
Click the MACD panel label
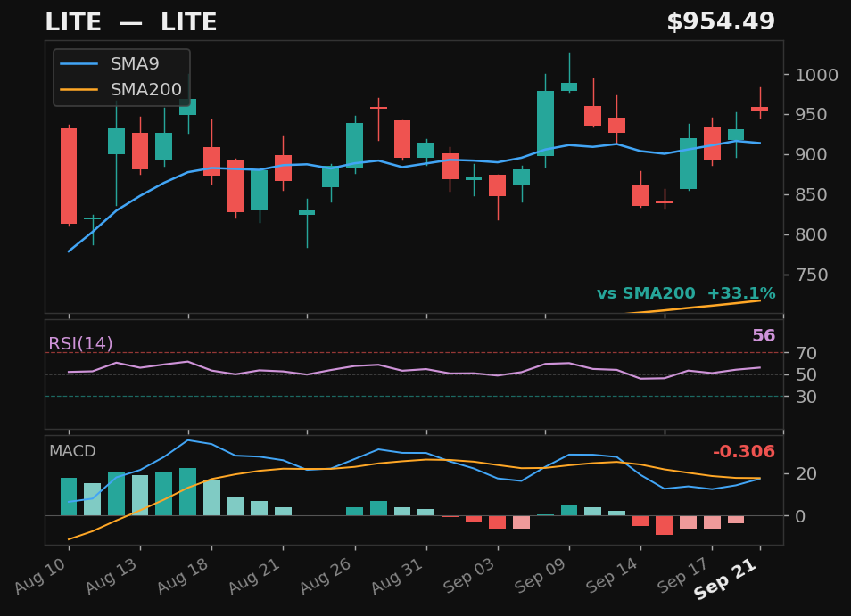coord(72,451)
